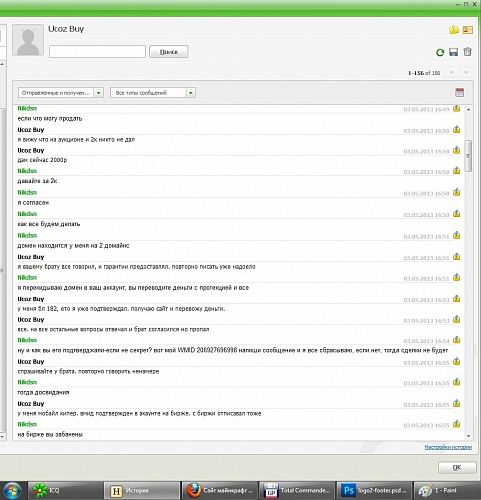The image size is (481, 500).
Task: Click the icon beside 'я вижу что на аукционе'
Action: 456,130
